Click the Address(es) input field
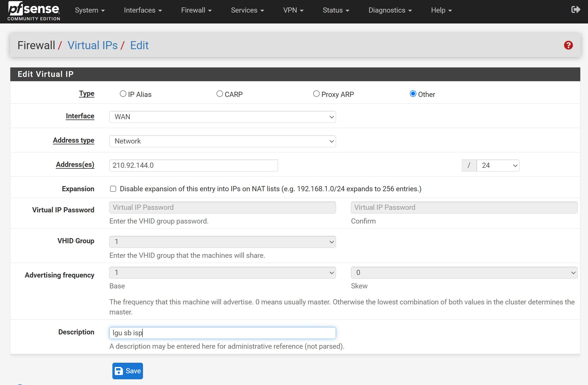The height and width of the screenshot is (385, 588). click(x=193, y=165)
